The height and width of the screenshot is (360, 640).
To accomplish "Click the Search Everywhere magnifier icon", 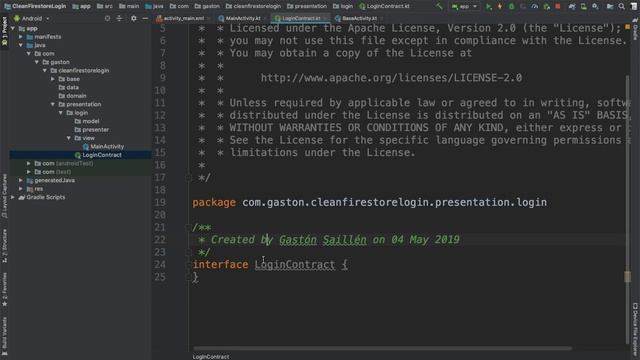I will point(622,7).
